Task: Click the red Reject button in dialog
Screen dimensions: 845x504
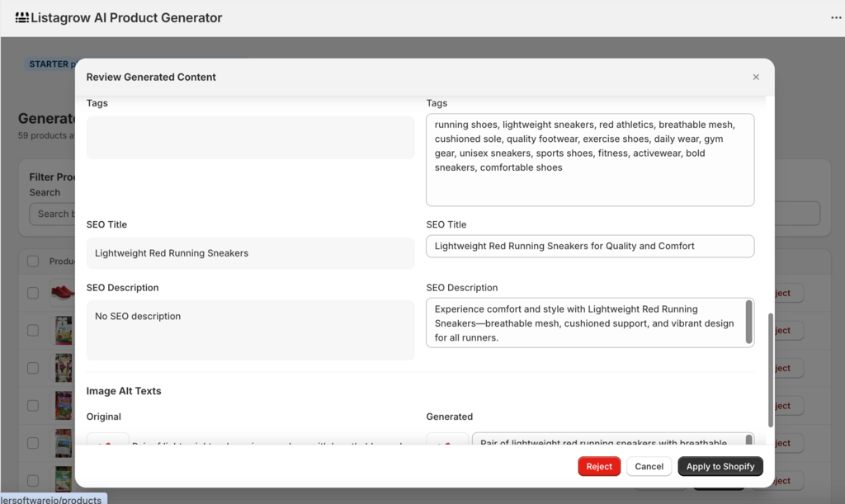Action: tap(599, 466)
